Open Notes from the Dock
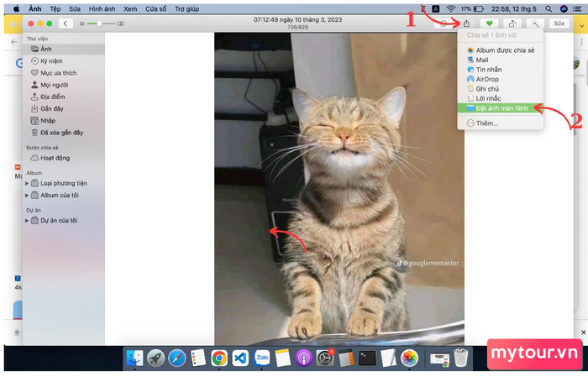Image resolution: width=588 pixels, height=377 pixels. (x=283, y=358)
